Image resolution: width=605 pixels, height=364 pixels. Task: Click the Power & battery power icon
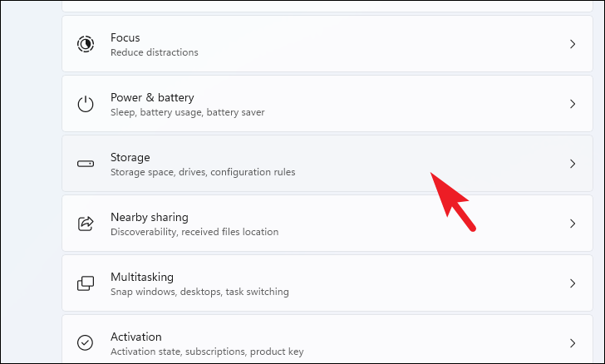click(x=86, y=104)
